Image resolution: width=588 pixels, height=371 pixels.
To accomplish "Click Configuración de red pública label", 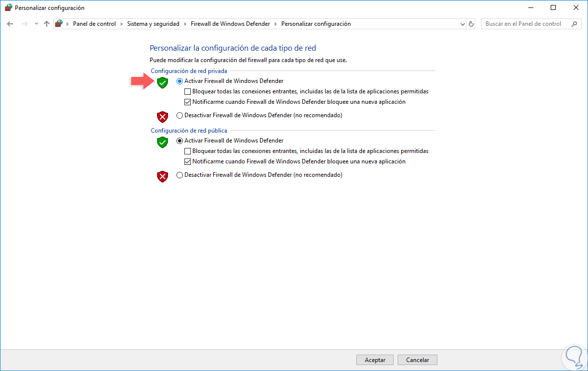I will 188,131.
